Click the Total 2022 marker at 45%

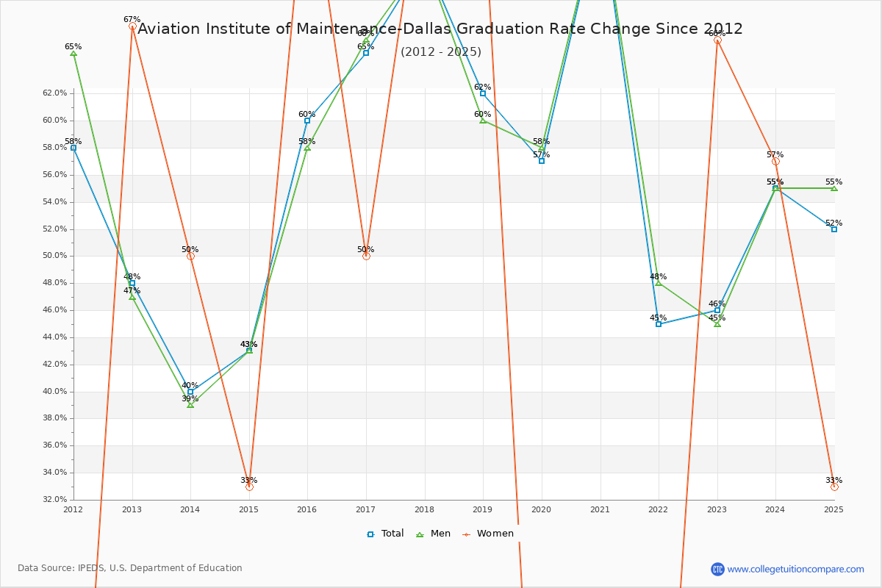[659, 324]
